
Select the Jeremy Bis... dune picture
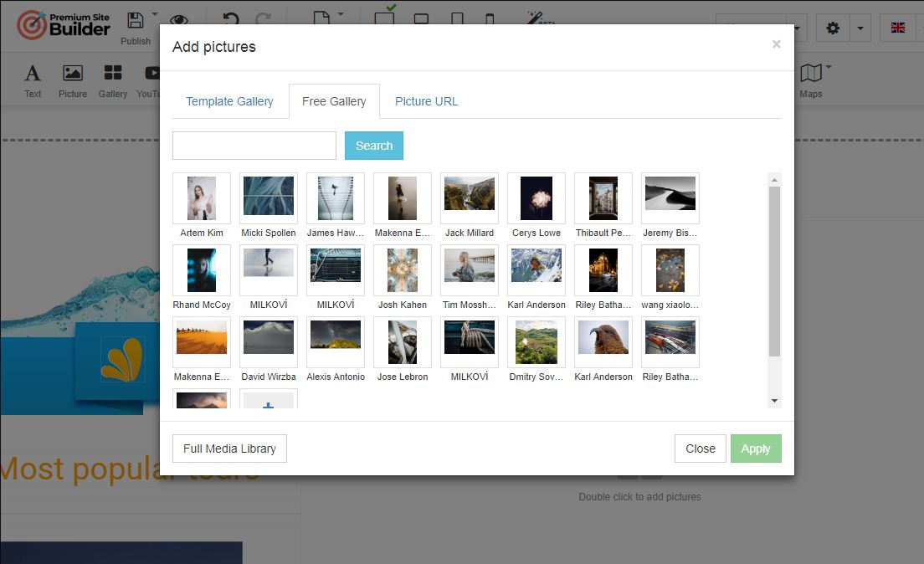tap(670, 198)
